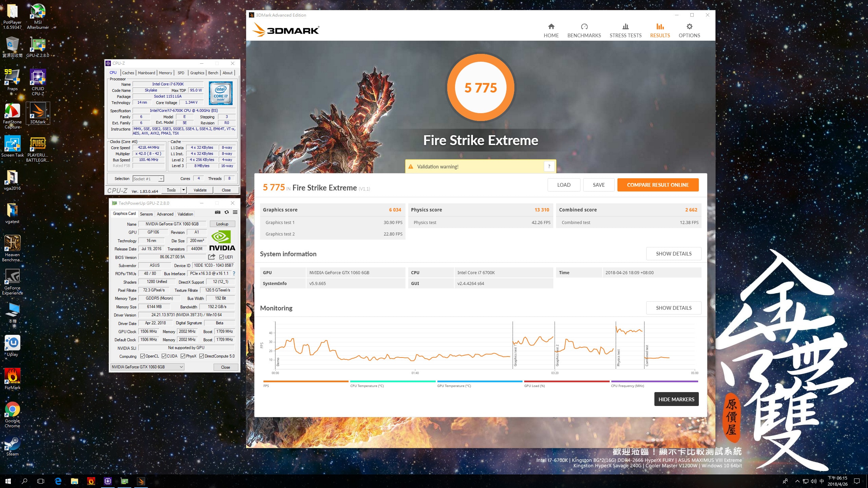Toggle the OpenCL checkbox
The width and height of the screenshot is (868, 488).
(x=143, y=356)
